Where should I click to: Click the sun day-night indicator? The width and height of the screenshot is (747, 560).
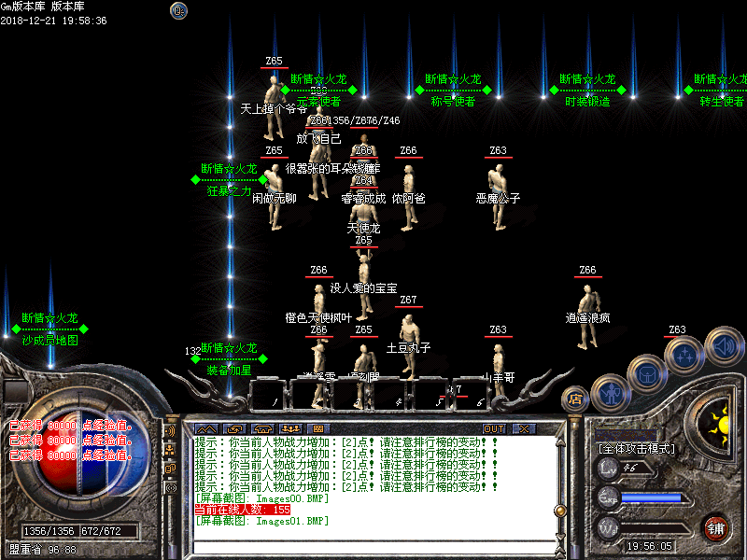tap(717, 424)
